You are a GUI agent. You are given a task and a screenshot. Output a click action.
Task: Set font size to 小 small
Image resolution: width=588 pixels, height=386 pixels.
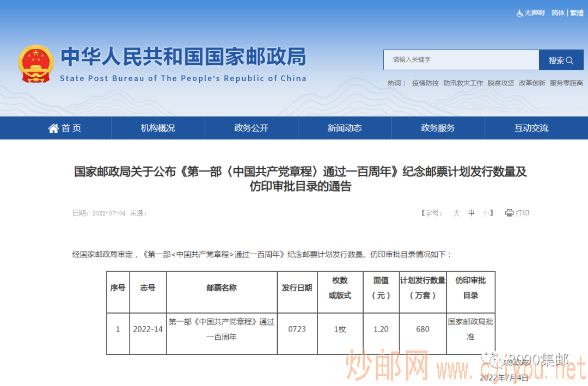click(x=486, y=213)
